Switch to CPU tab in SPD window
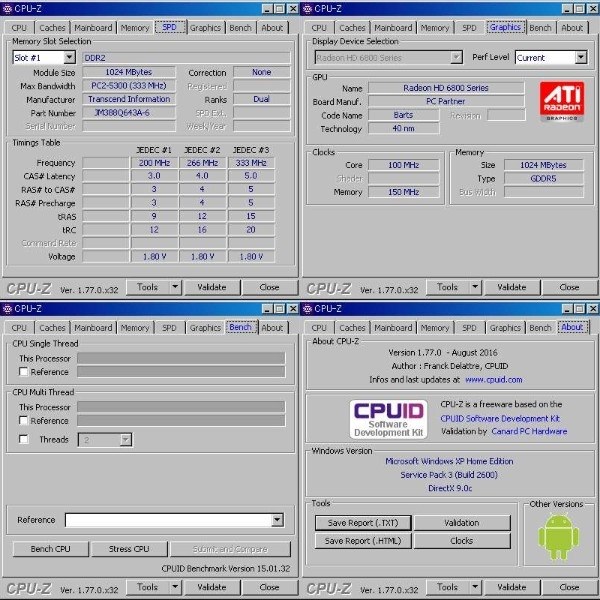This screenshot has height=600, width=600. tap(19, 28)
